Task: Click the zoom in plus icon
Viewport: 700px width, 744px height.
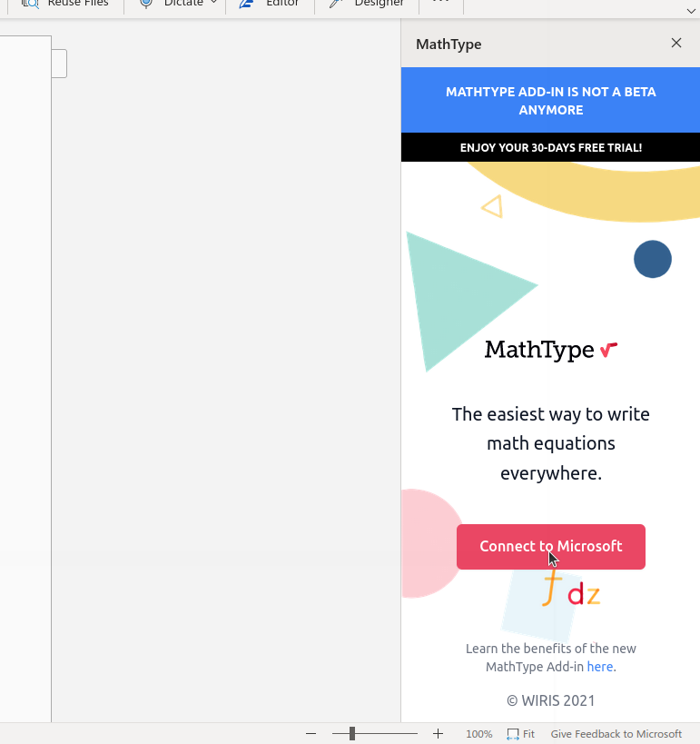Action: [x=438, y=734]
